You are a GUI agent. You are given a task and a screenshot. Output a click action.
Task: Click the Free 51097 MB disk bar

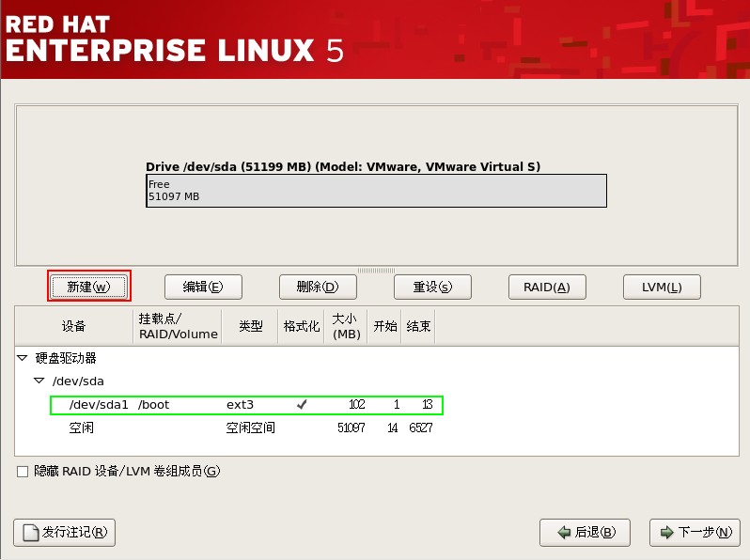(x=377, y=191)
